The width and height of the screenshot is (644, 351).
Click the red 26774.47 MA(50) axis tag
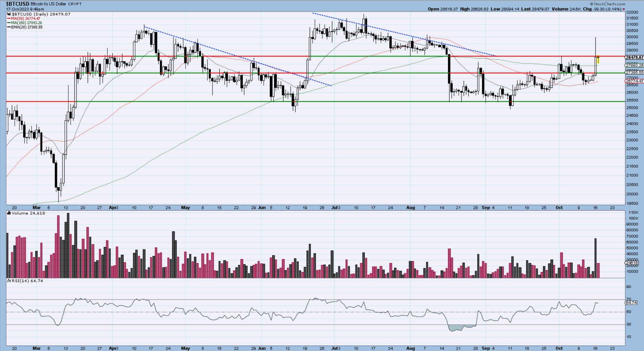[x=634, y=81]
